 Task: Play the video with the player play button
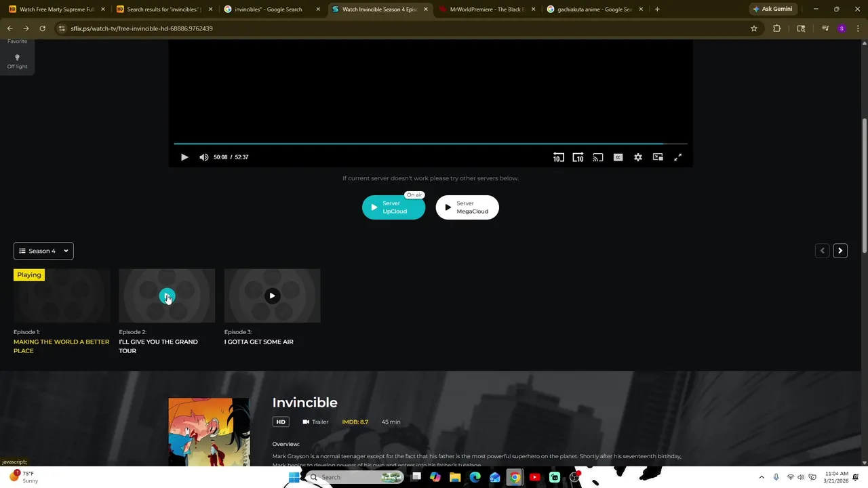(x=184, y=157)
